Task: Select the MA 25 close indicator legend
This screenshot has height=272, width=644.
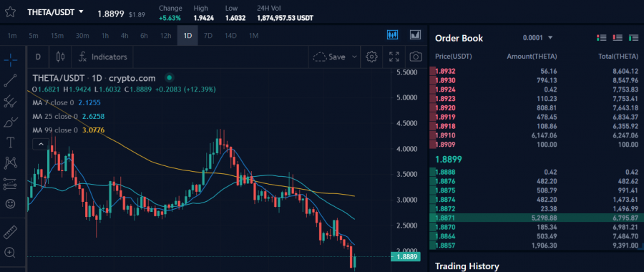Action: (x=69, y=117)
